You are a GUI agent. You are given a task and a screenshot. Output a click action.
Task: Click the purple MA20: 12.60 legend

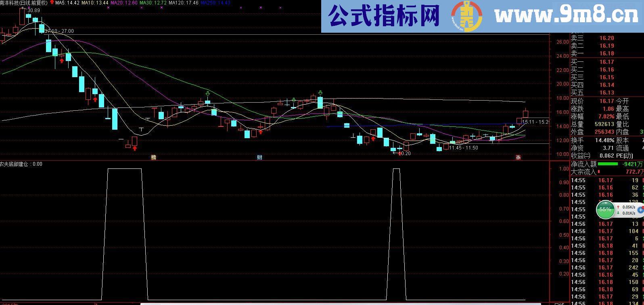tap(124, 3)
